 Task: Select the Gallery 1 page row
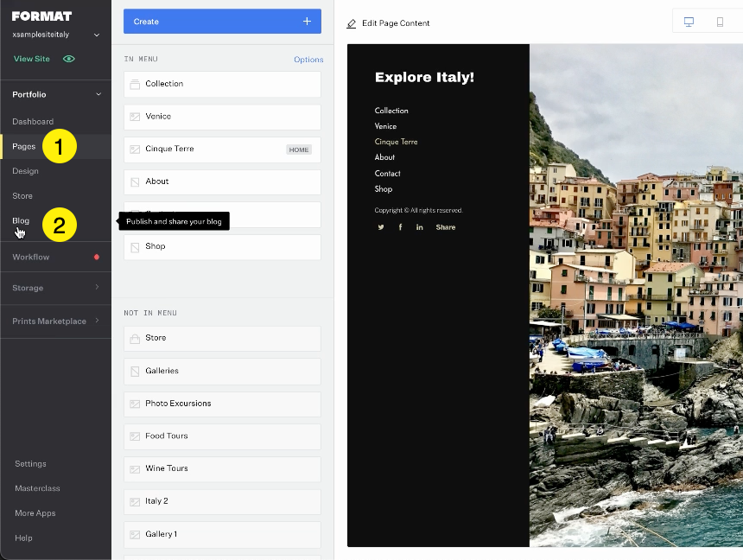pyautogui.click(x=222, y=534)
